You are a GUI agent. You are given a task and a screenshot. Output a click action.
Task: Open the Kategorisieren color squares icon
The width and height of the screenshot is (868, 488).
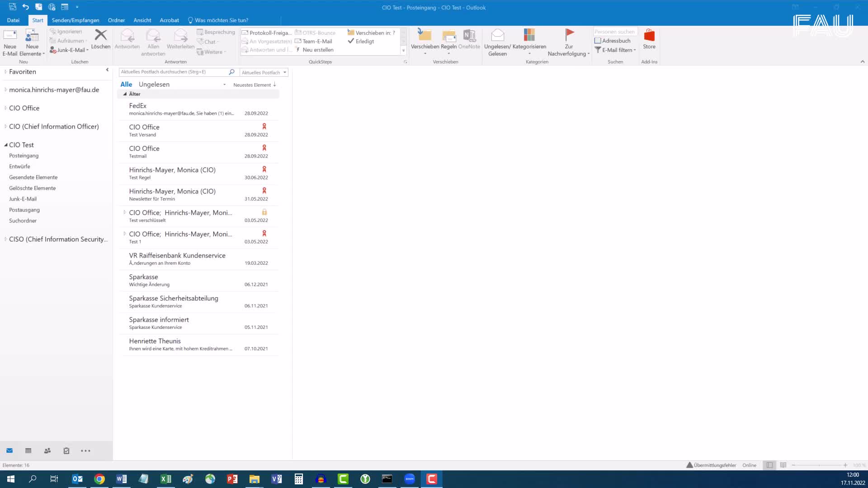(529, 35)
